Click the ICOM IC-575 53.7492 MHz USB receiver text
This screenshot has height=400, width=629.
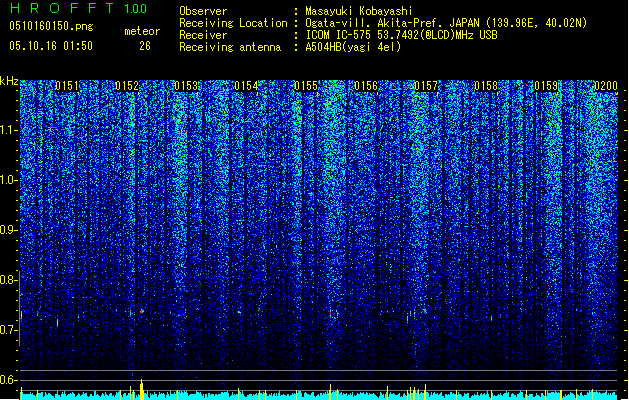pyautogui.click(x=401, y=35)
